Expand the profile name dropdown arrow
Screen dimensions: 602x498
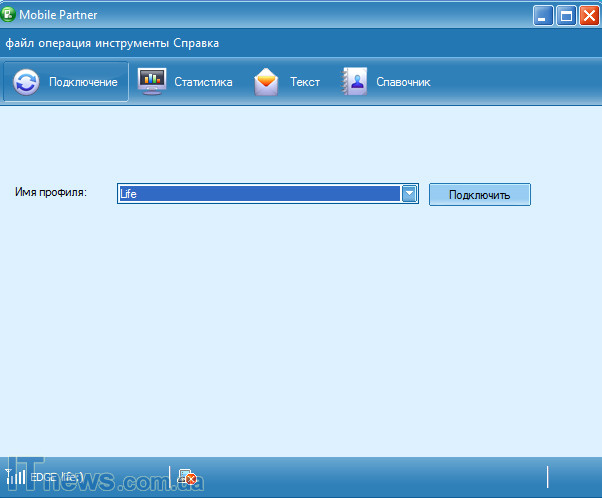tap(409, 194)
